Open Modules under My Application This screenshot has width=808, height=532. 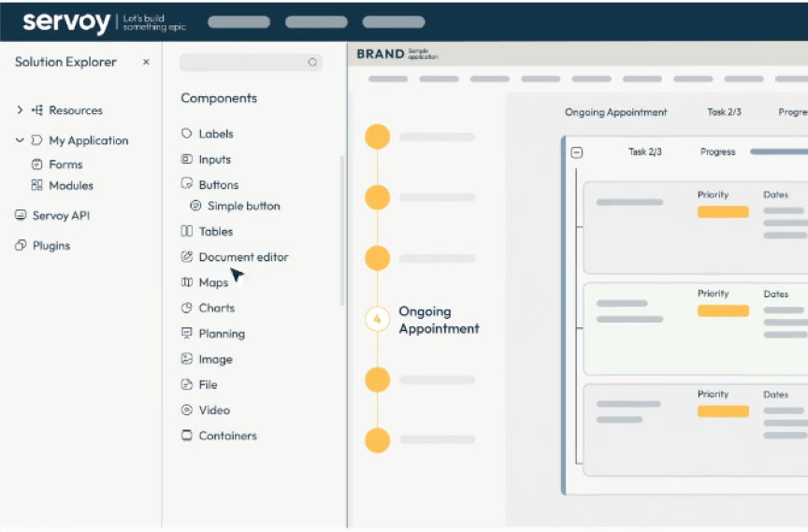[71, 185]
